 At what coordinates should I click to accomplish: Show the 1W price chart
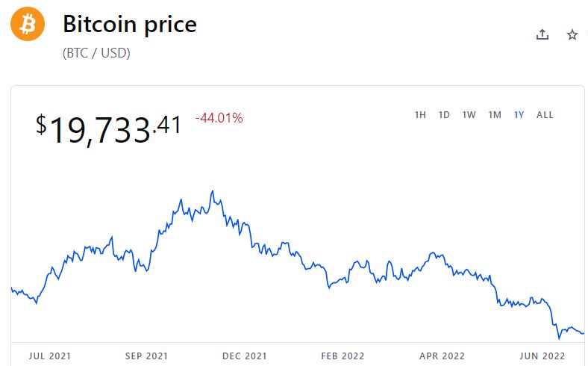point(469,115)
